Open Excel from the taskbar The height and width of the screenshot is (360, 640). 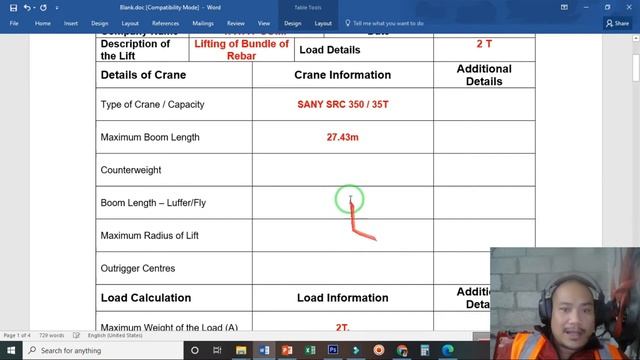(310, 350)
